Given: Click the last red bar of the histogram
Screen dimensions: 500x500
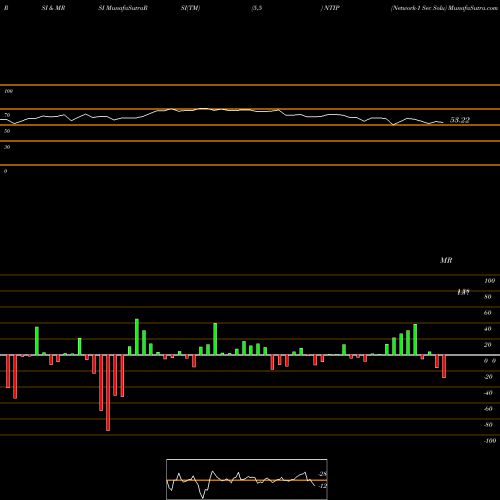Looking at the screenshot, I should click(x=444, y=366).
